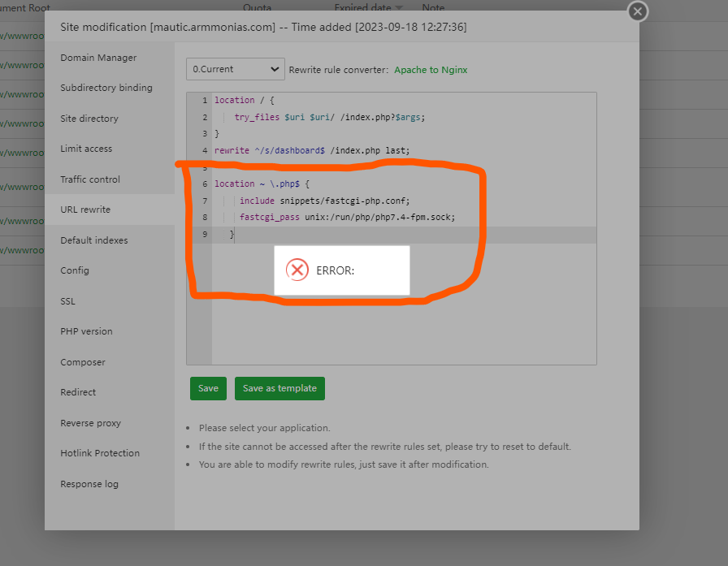Open the PHP version tab
Screen dimensions: 728x566
pyautogui.click(x=86, y=331)
